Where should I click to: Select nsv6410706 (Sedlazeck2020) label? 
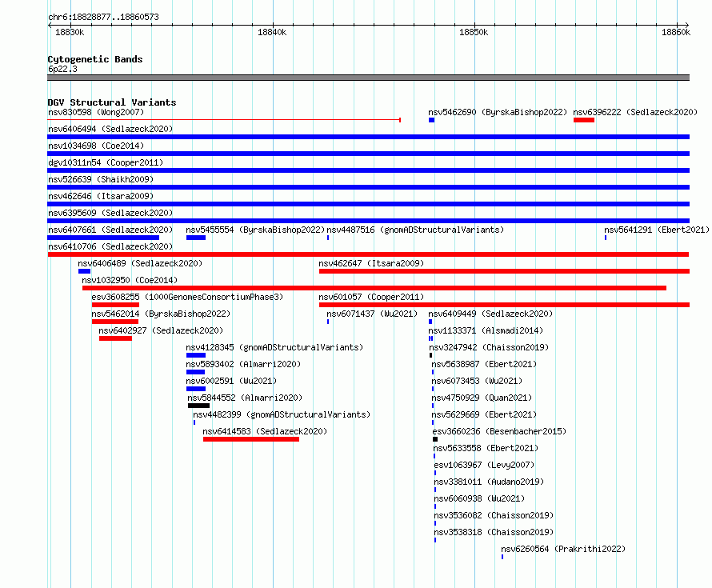click(x=110, y=246)
